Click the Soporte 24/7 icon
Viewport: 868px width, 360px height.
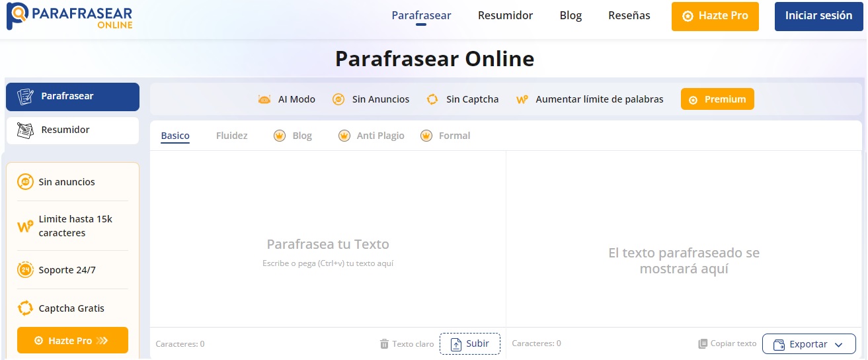25,270
